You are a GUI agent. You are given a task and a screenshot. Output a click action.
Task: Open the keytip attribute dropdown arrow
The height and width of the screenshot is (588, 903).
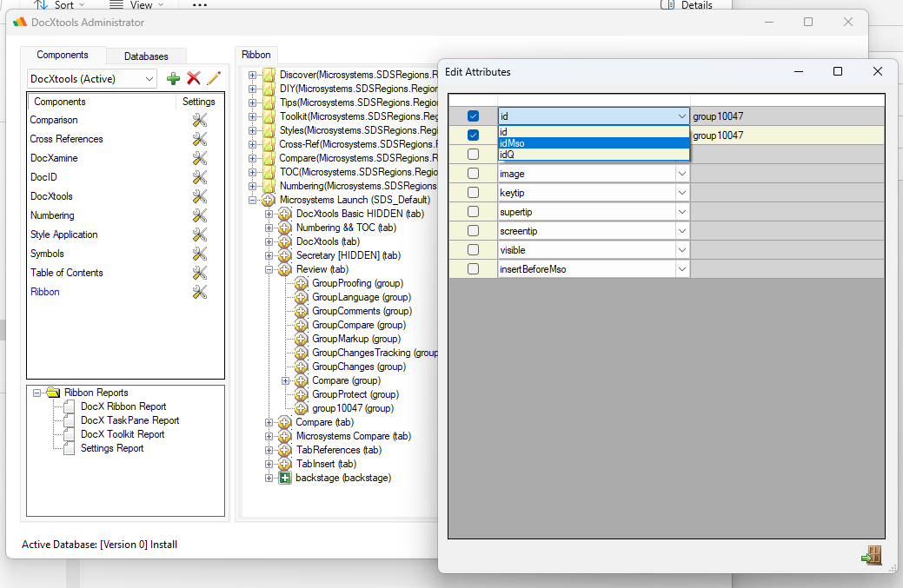click(x=682, y=193)
